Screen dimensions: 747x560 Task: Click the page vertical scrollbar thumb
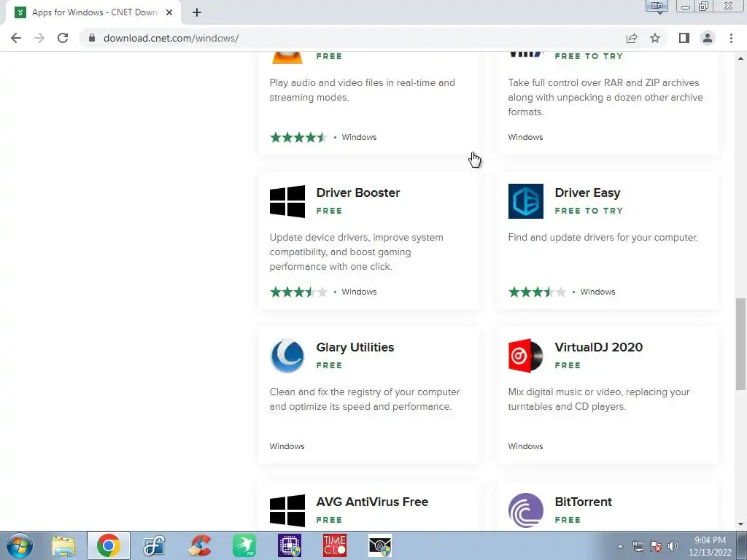pyautogui.click(x=740, y=344)
